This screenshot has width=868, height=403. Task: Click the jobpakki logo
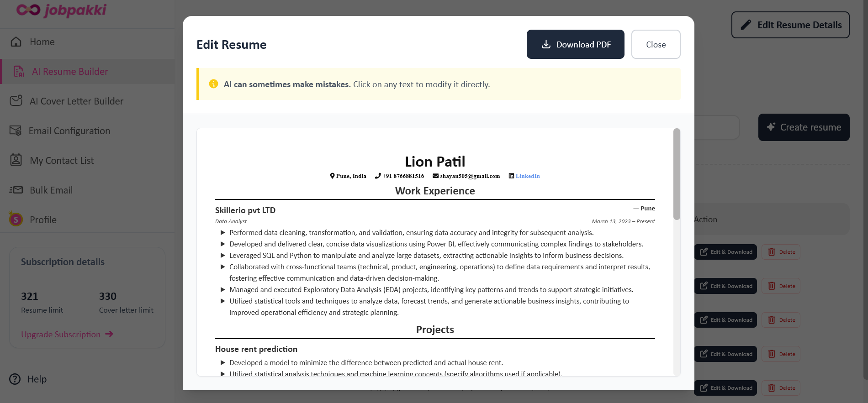click(x=61, y=10)
